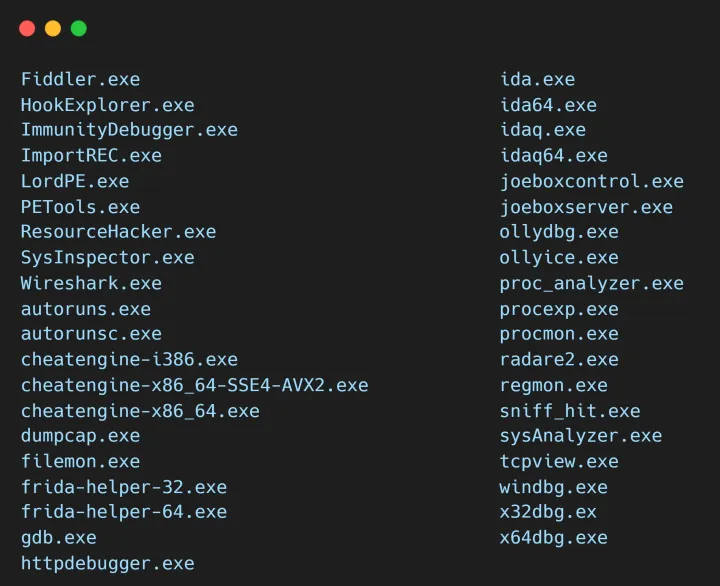This screenshot has width=720, height=586.
Task: Click the frida-helper-32.exe entry
Action: (x=124, y=488)
